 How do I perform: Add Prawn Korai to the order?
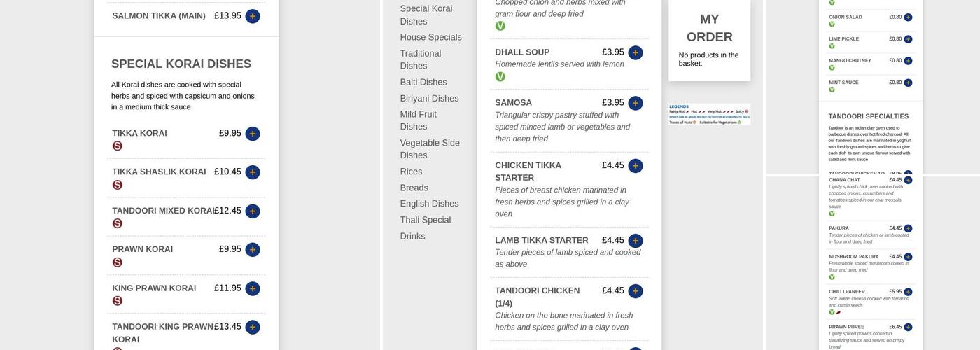pyautogui.click(x=253, y=250)
